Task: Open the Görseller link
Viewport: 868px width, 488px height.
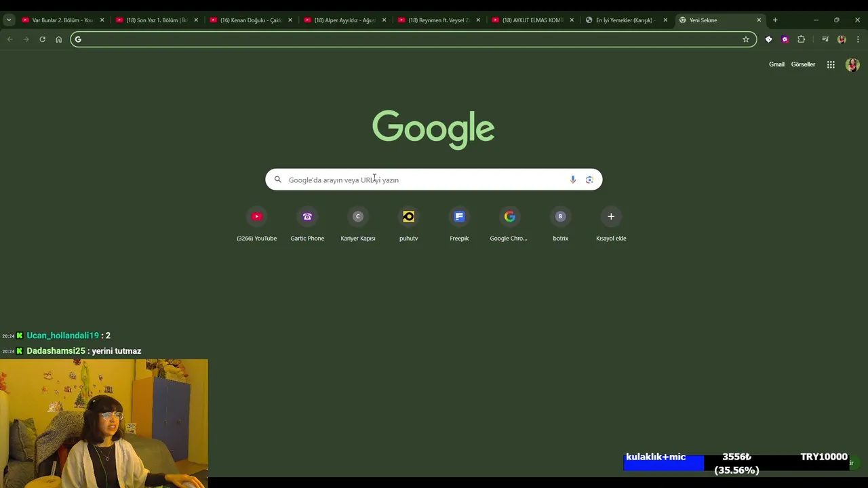Action: tap(803, 64)
